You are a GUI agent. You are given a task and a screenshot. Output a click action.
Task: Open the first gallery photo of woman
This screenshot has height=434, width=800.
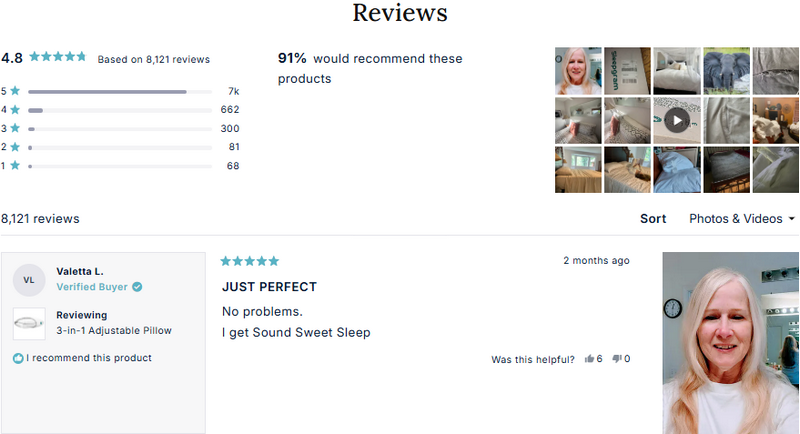pyautogui.click(x=578, y=71)
